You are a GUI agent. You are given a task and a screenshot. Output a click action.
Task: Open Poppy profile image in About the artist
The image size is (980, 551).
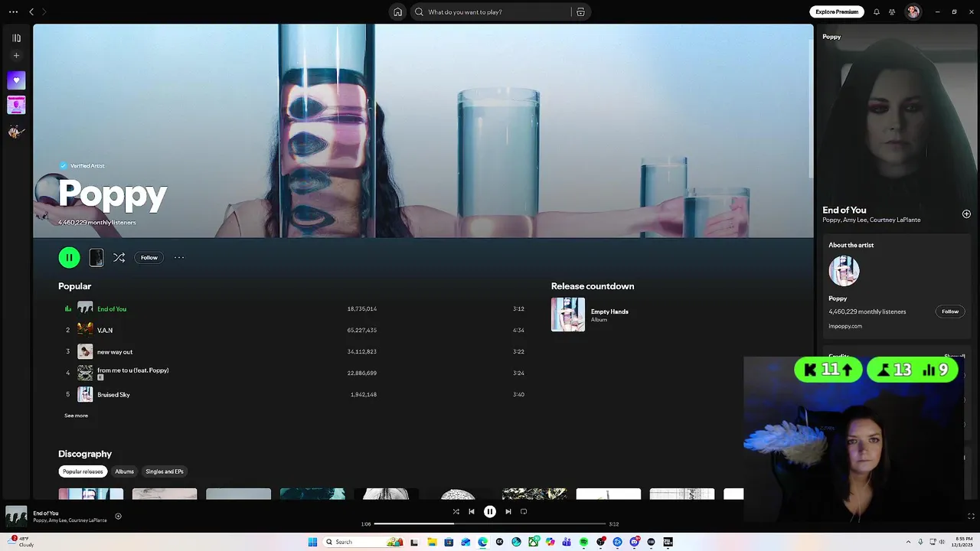[844, 271]
